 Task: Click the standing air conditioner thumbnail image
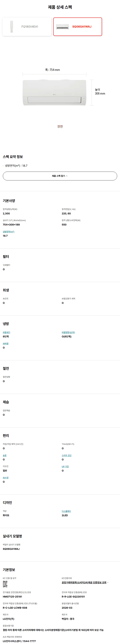[11, 27]
